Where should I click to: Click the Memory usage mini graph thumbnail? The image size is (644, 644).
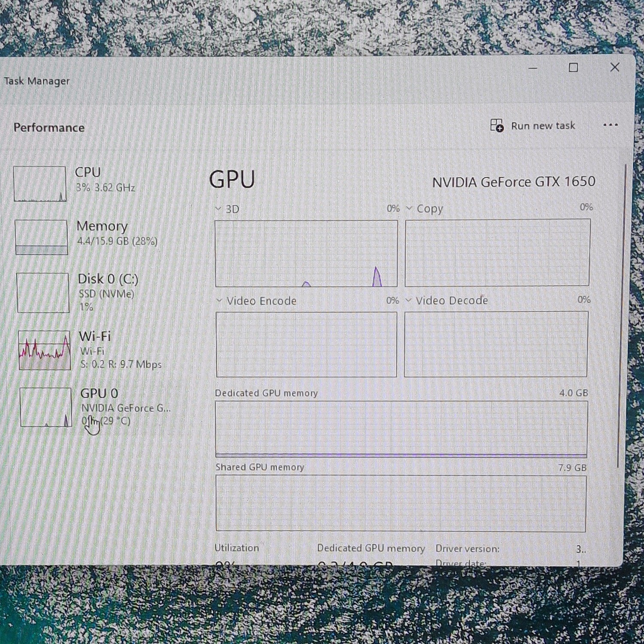[42, 237]
